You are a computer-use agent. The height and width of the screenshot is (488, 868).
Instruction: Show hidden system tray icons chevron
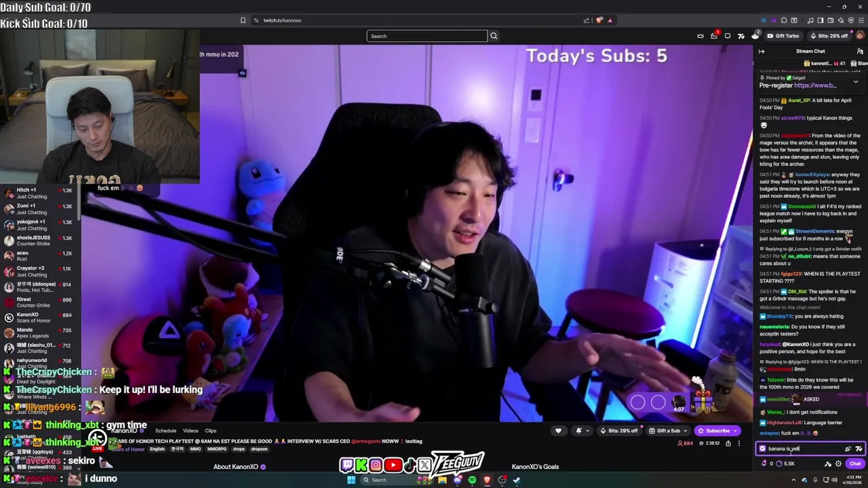793,480
